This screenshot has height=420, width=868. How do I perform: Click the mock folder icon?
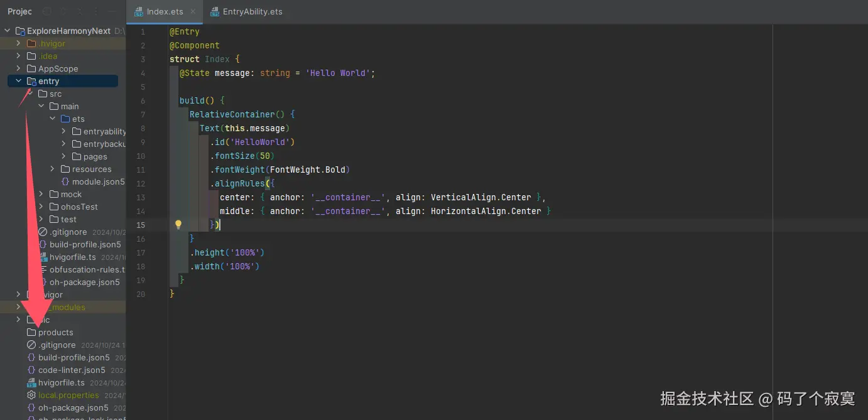pyautogui.click(x=54, y=194)
